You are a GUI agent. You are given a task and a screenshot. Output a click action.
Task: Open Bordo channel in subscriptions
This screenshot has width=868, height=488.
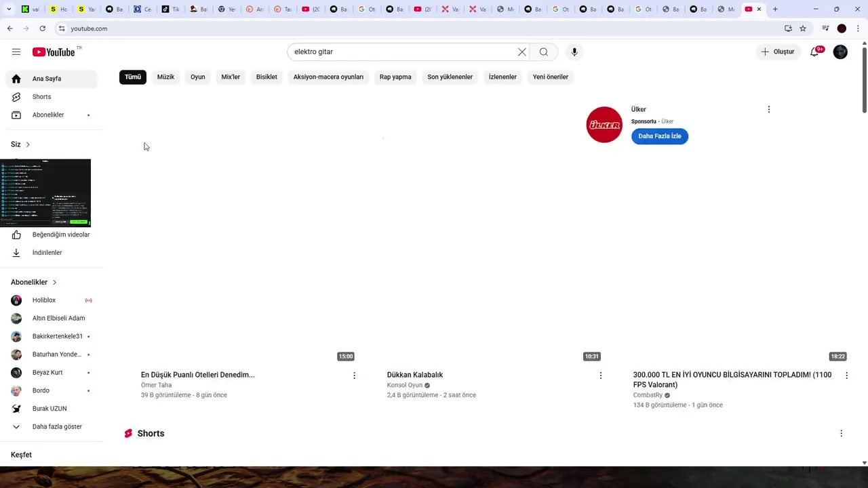click(52, 391)
